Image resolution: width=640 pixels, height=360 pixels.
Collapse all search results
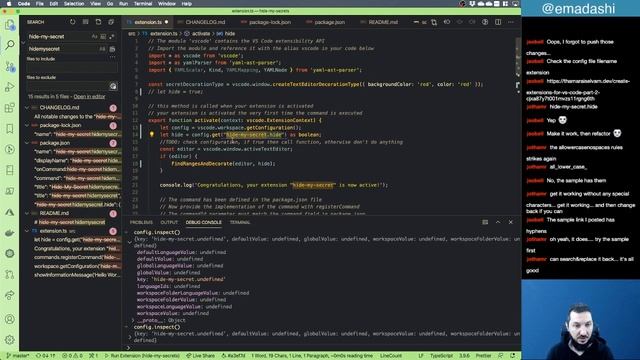tap(111, 22)
